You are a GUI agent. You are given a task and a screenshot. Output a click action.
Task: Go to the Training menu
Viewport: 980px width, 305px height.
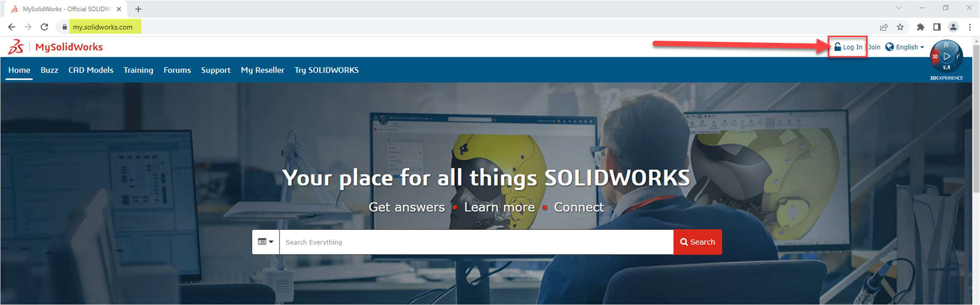click(138, 70)
